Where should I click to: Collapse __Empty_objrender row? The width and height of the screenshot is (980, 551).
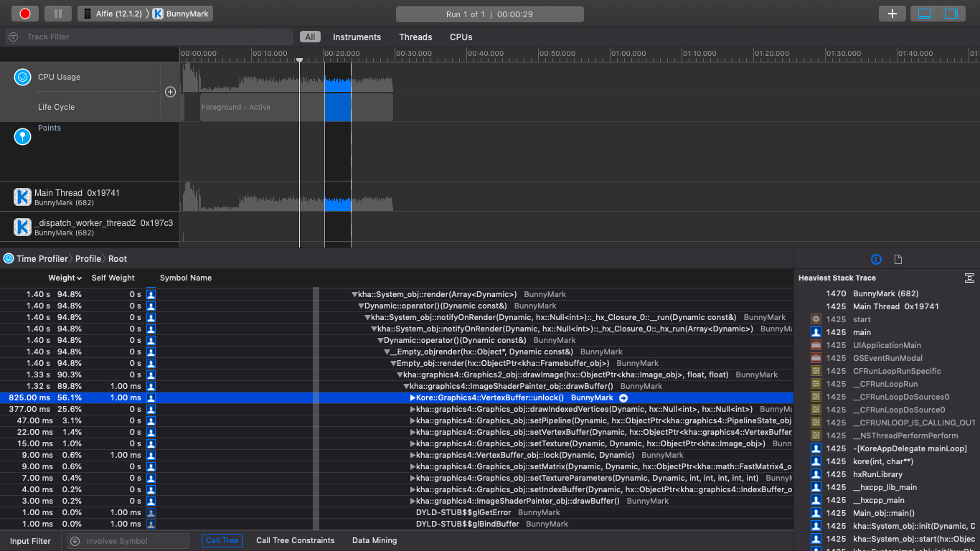387,352
